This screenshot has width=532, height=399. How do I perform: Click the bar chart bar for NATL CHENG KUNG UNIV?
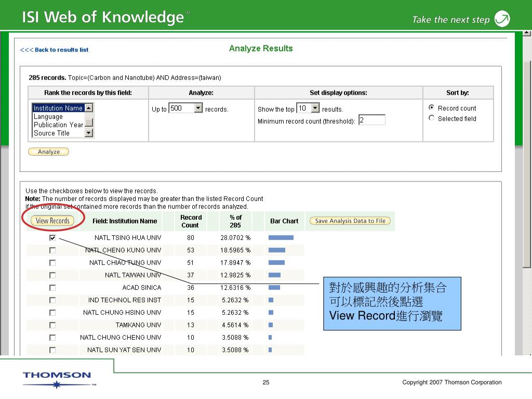[x=277, y=250]
